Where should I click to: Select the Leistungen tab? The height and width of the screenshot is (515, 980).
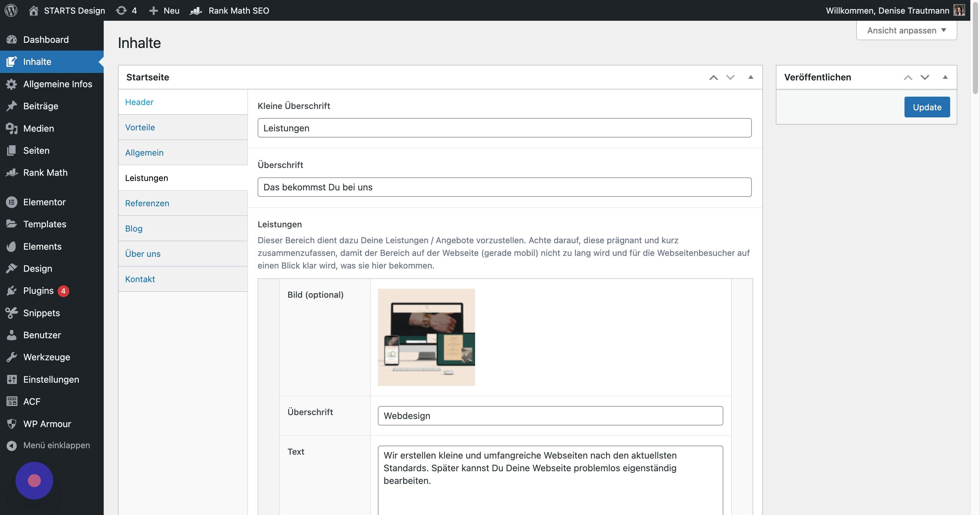click(x=182, y=178)
